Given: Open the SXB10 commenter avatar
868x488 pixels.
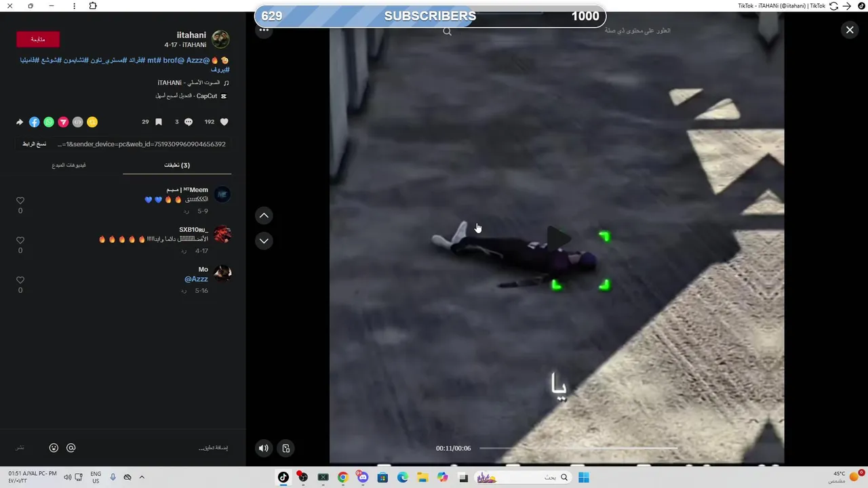Looking at the screenshot, I should pos(222,235).
